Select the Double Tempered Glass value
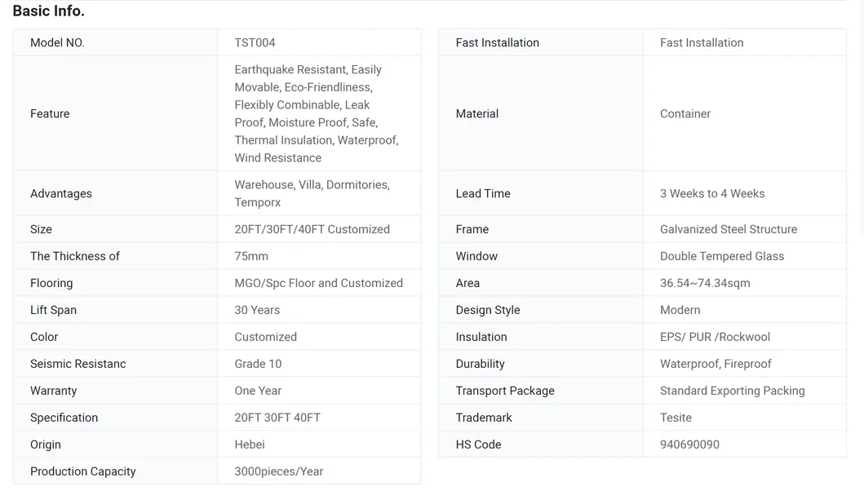 pyautogui.click(x=722, y=256)
